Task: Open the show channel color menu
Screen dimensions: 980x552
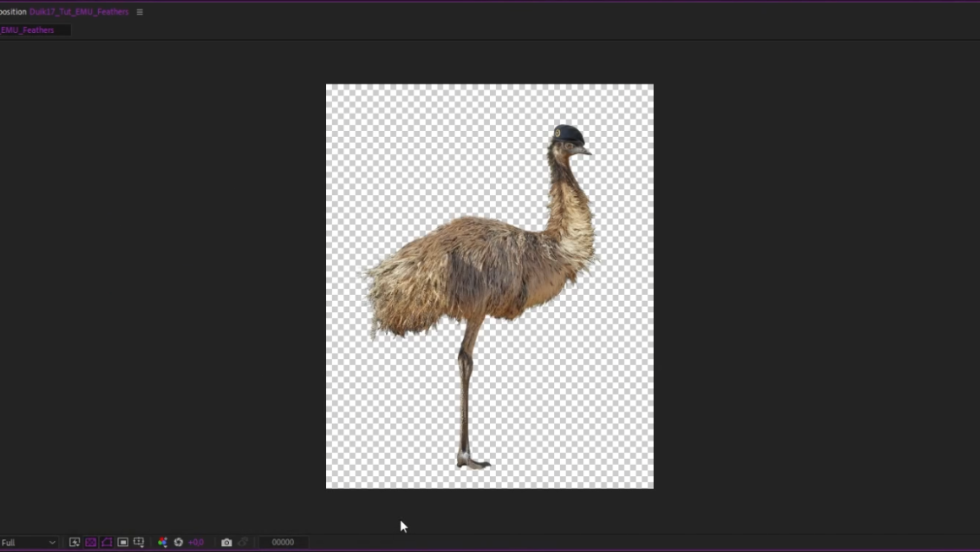Action: click(x=162, y=542)
